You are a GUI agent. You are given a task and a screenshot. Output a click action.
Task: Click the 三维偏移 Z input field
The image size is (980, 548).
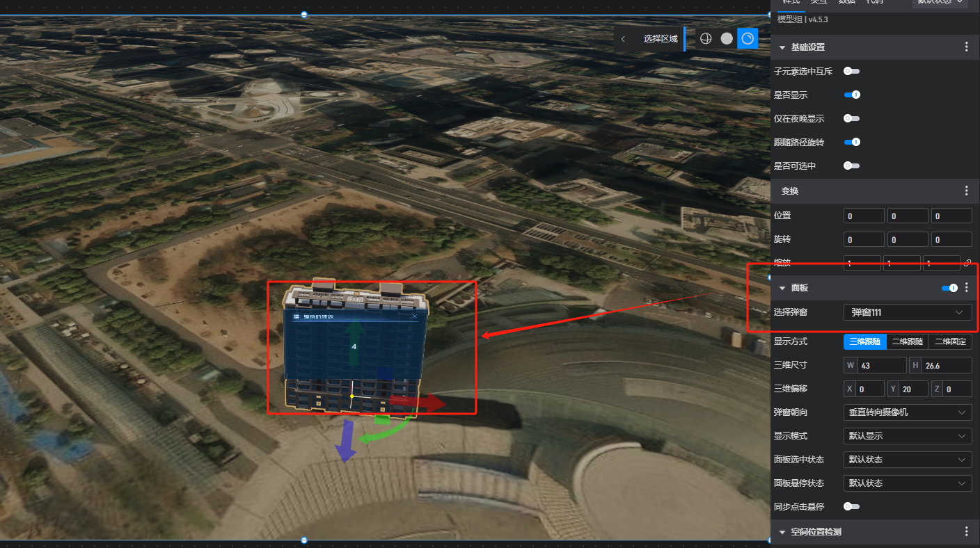click(951, 389)
